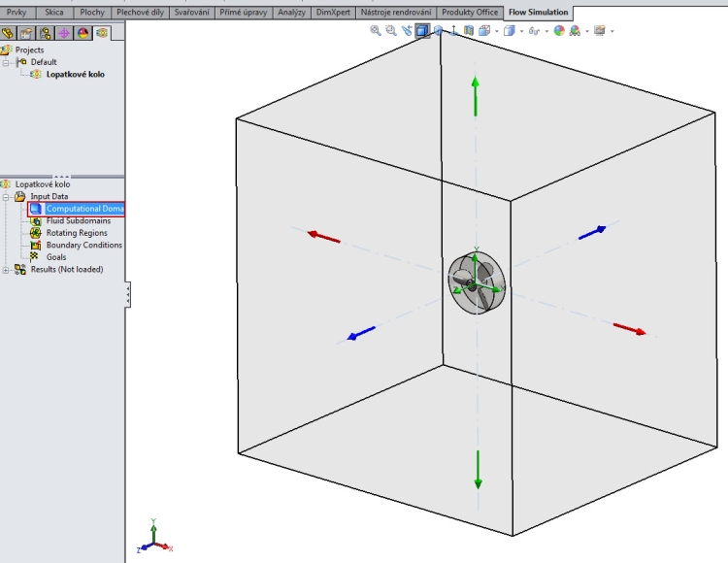Click the impeller model in viewport
Screen dimensions: 728x563
[x=477, y=282]
